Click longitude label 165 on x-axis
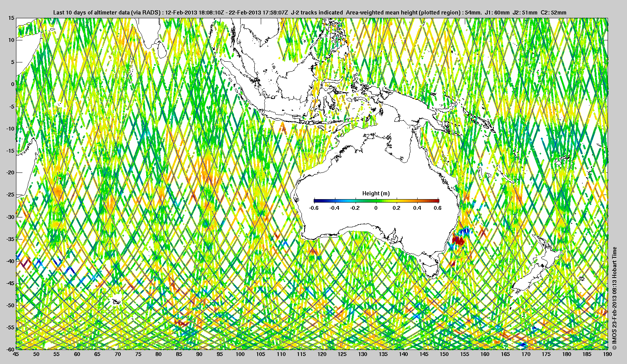The width and height of the screenshot is (627, 364). pos(506,354)
